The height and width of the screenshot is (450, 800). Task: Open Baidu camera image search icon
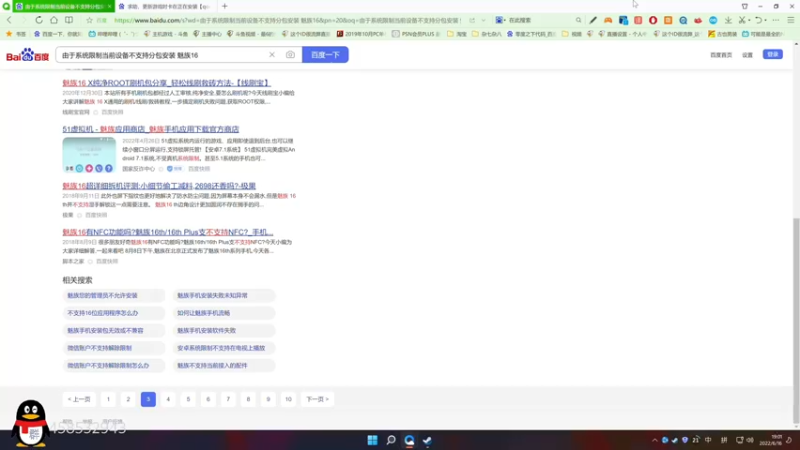[x=290, y=55]
